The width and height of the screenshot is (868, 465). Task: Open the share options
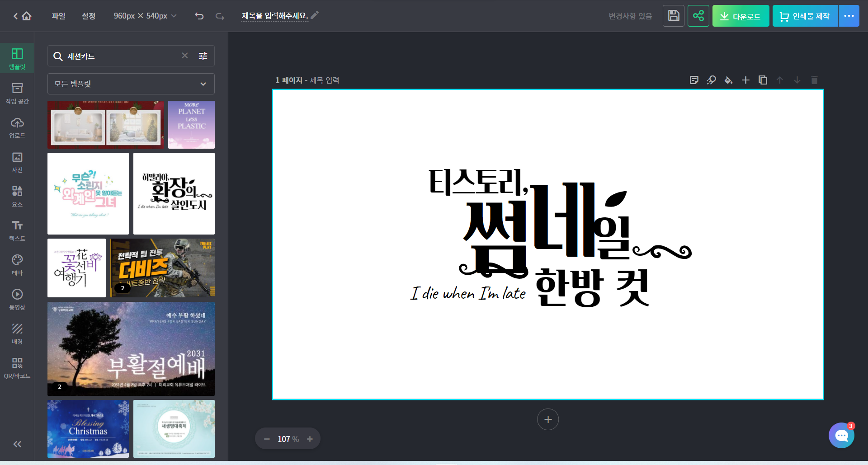pyautogui.click(x=698, y=16)
